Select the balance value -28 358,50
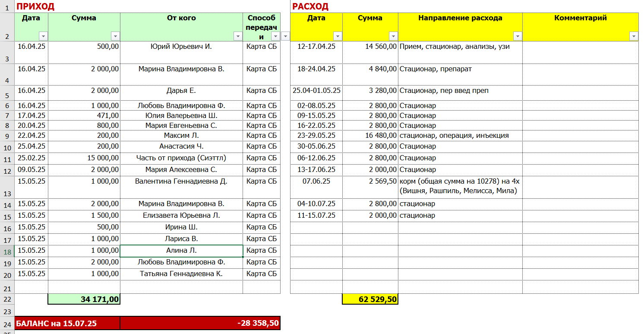 click(x=200, y=323)
